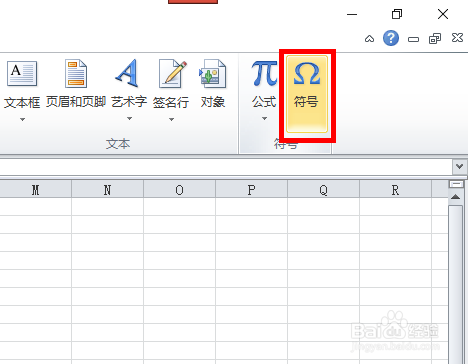Click the split box above scrollbar

click(456, 184)
